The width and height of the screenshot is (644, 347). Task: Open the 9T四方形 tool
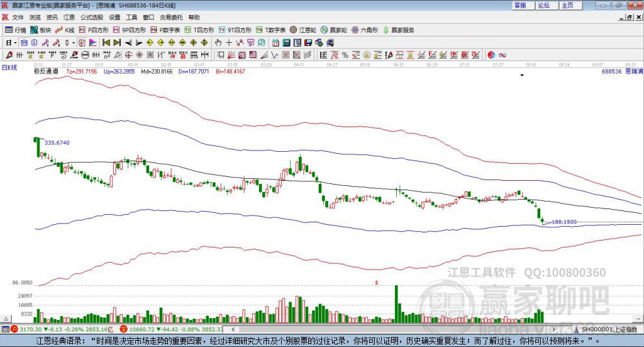click(x=235, y=30)
